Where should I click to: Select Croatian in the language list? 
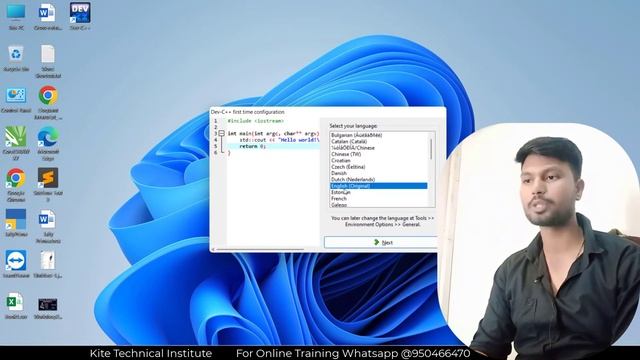[378, 160]
